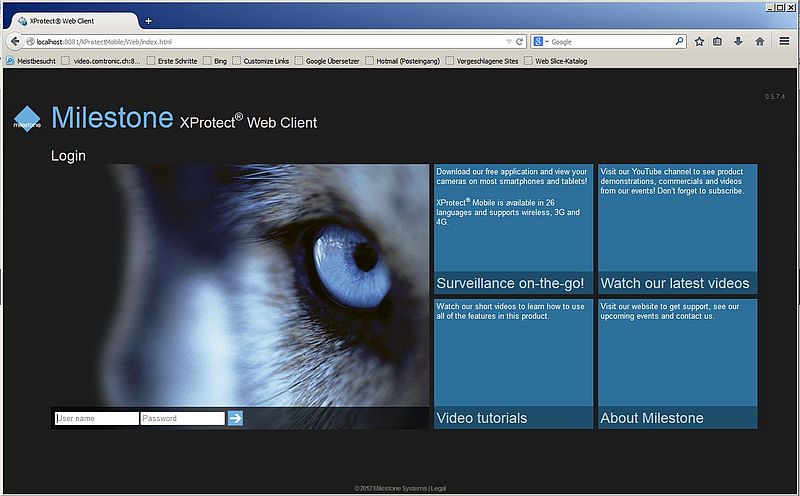Screen dimensions: 800x496
Task: Close the browser window
Action: tap(790, 8)
